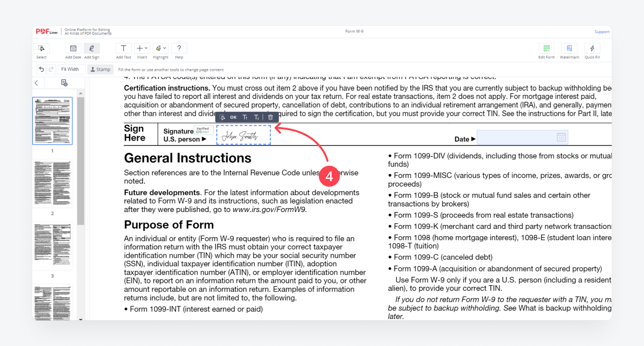Open the Insert plus dropdown

pyautogui.click(x=142, y=48)
